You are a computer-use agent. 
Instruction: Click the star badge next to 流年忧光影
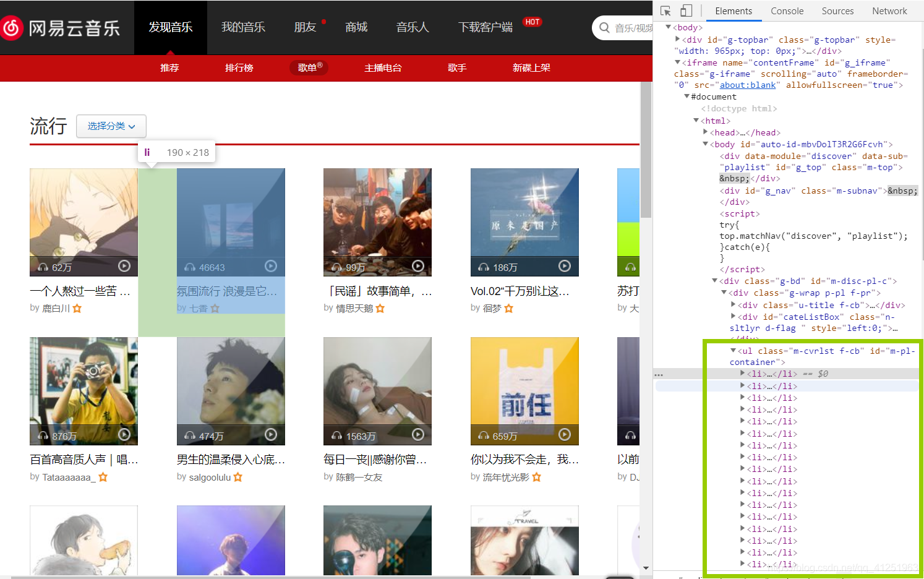click(537, 477)
